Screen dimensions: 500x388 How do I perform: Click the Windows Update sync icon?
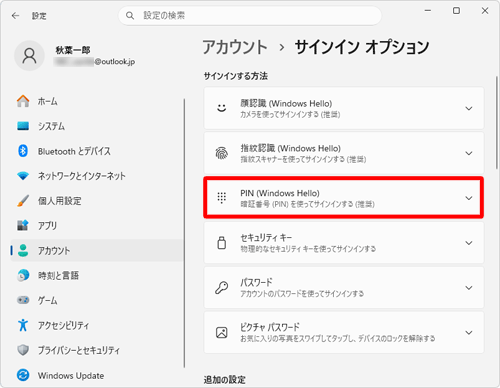pyautogui.click(x=23, y=375)
